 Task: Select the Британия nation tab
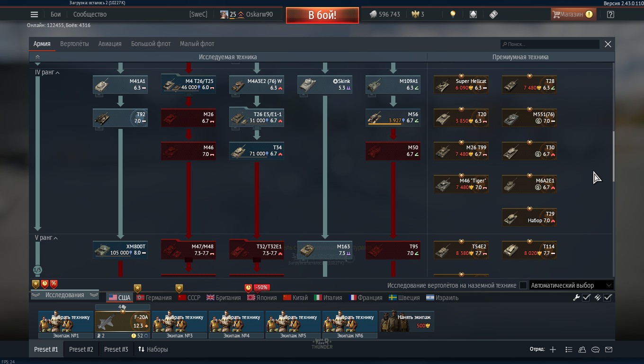pos(224,298)
